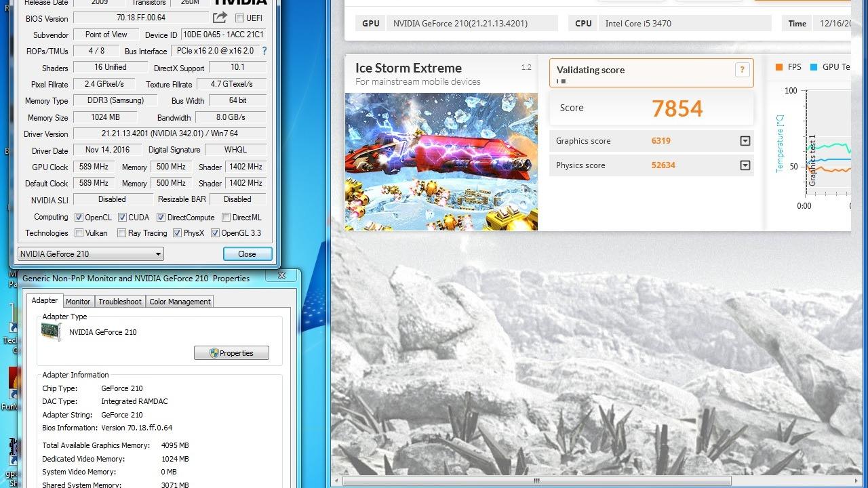Expand the Graphics score details
This screenshot has height=488, width=868.
point(745,141)
